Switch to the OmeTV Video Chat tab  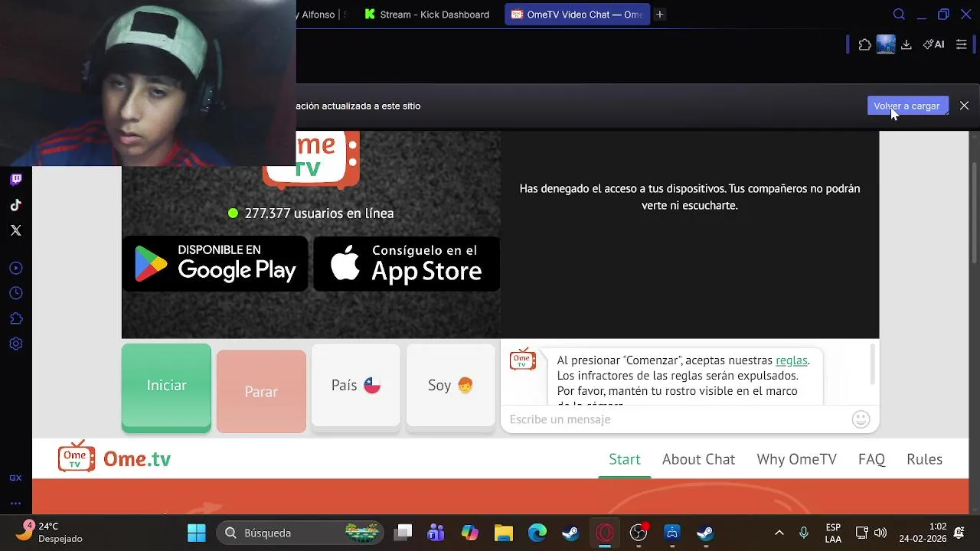pyautogui.click(x=577, y=14)
